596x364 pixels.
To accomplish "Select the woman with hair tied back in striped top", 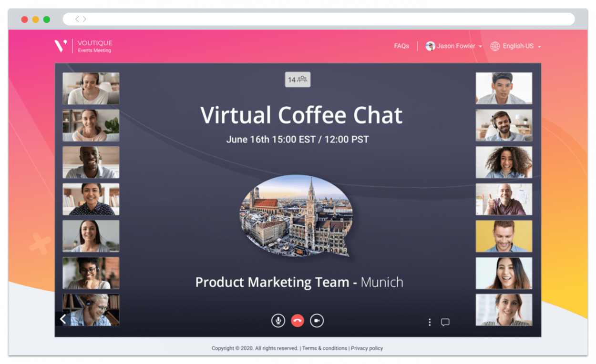I will tap(504, 310).
